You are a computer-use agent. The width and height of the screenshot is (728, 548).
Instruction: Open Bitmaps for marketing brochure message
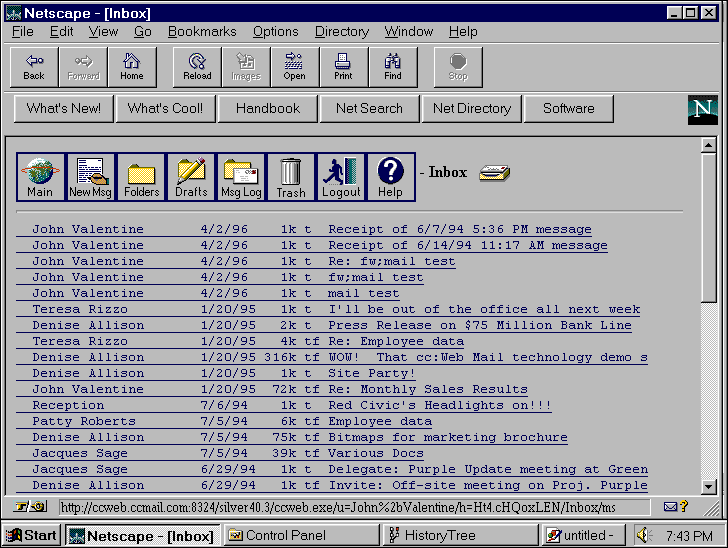[x=292, y=437]
